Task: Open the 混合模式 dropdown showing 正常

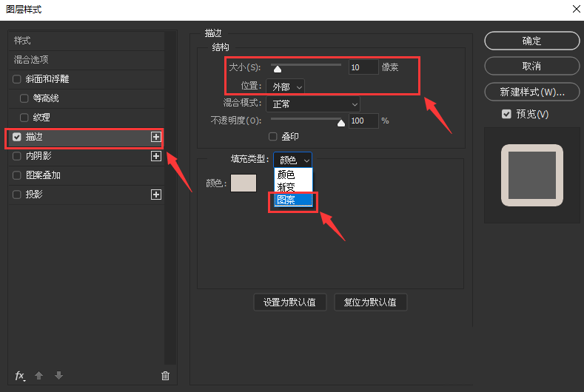Action: tap(313, 104)
